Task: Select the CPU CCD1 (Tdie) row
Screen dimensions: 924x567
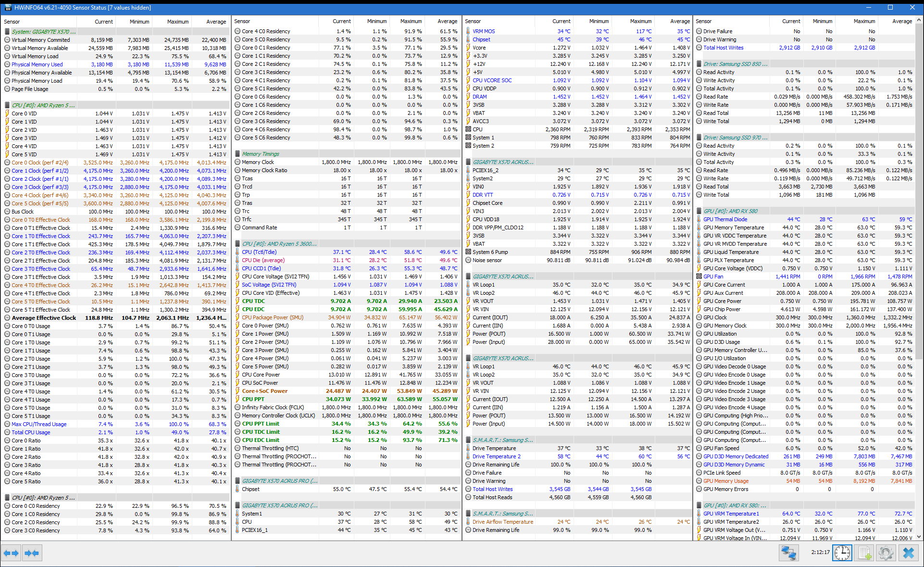Action: pos(346,268)
